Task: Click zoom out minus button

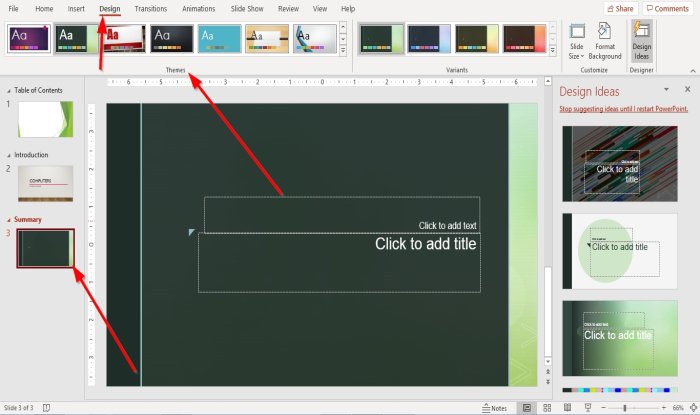Action: pyautogui.click(x=604, y=408)
